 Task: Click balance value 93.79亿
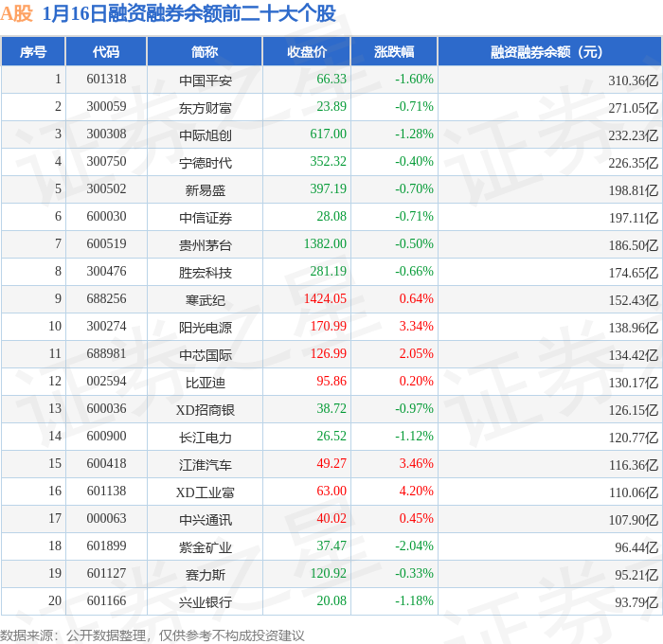tap(636, 602)
